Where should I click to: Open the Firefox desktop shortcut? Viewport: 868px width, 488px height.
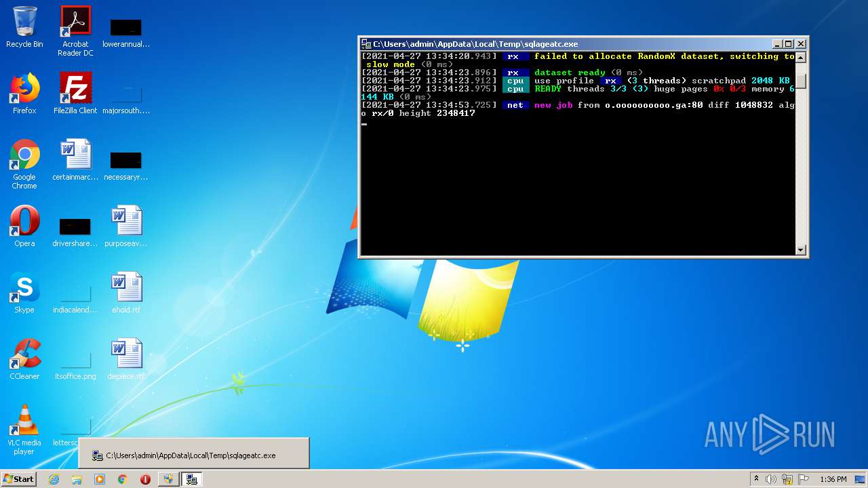click(24, 94)
